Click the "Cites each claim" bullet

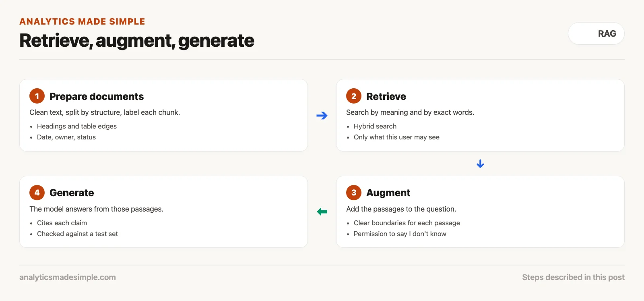pyautogui.click(x=62, y=223)
